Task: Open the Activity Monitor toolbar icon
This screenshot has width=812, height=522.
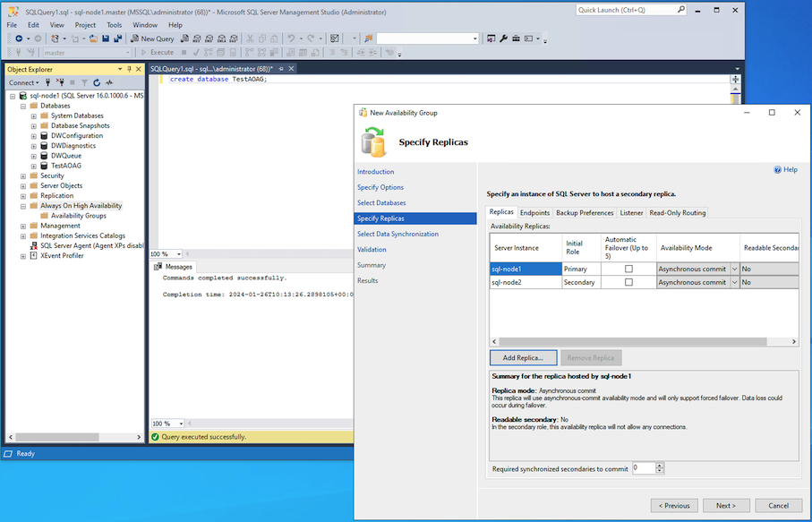Action: tap(335, 39)
